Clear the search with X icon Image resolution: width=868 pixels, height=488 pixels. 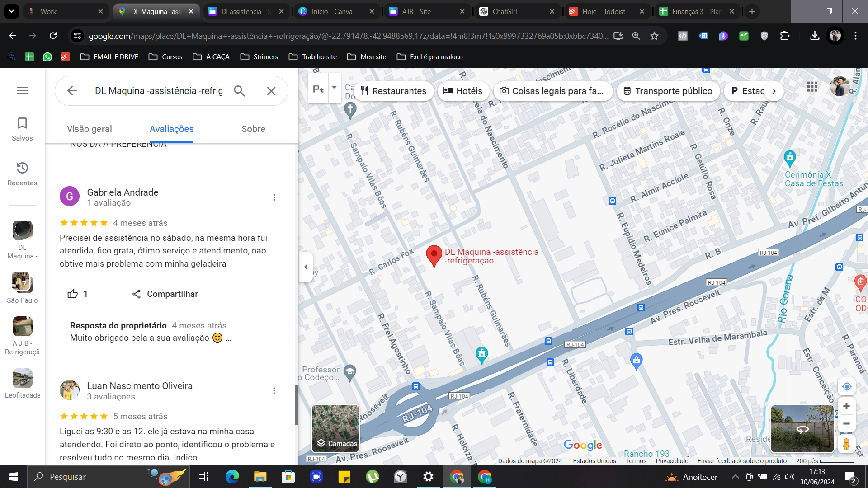(271, 91)
